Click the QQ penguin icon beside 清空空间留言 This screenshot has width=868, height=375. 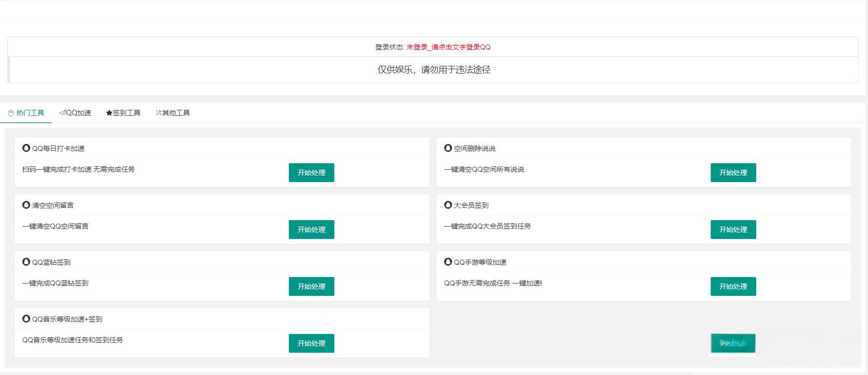[x=26, y=205]
